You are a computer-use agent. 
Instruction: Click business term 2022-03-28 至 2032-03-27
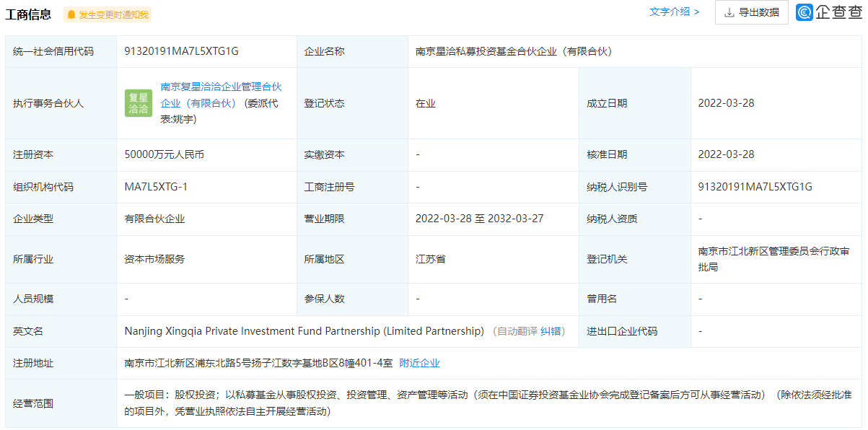coord(479,219)
